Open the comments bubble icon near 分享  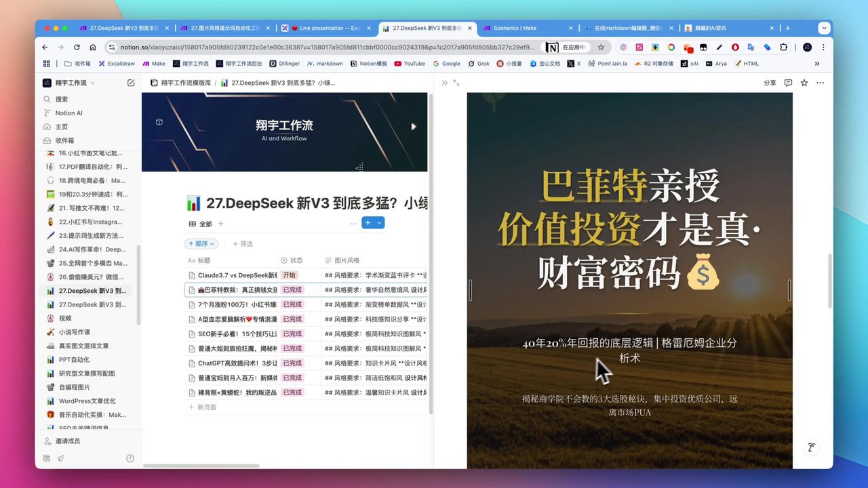788,82
